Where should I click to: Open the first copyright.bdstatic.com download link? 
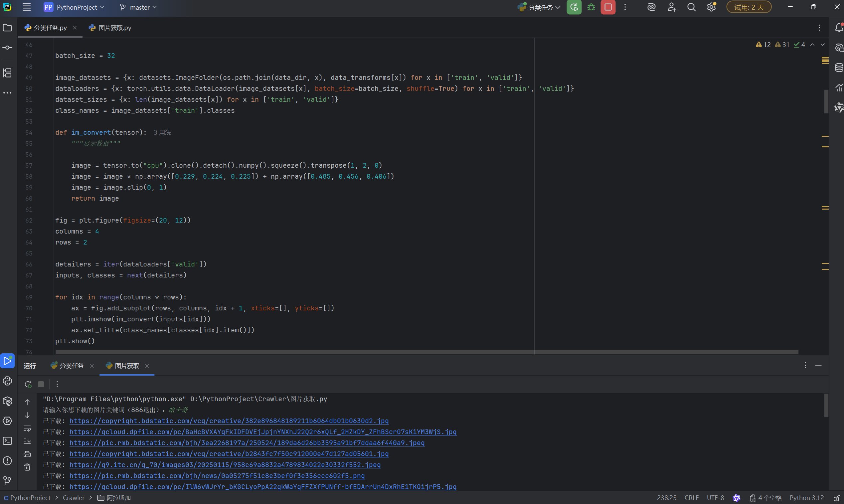[229, 421]
